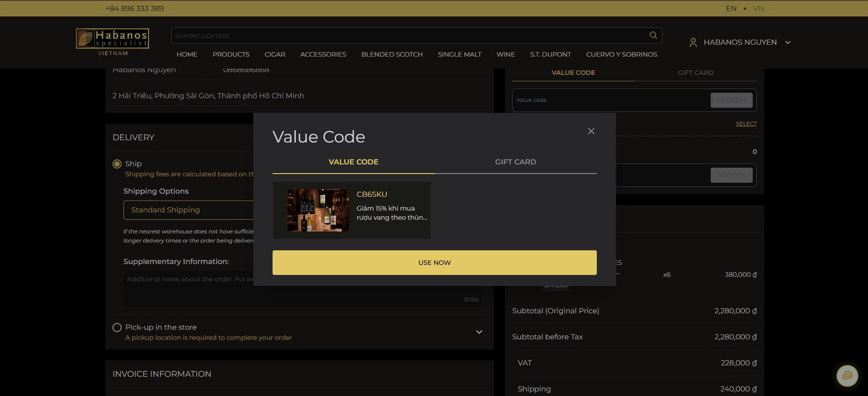Viewport: 868px width, 396px height.
Task: Open the Blended Scotch menu
Action: coord(392,54)
